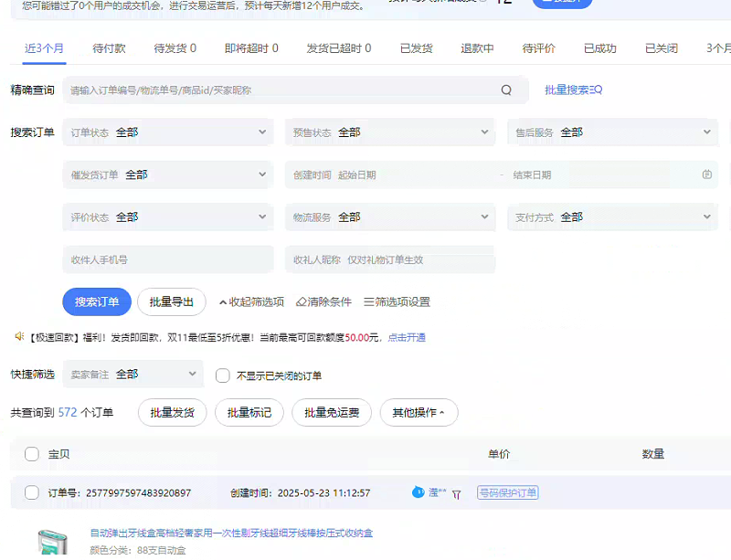Collapse filters with 收起筛选项

tap(251, 302)
